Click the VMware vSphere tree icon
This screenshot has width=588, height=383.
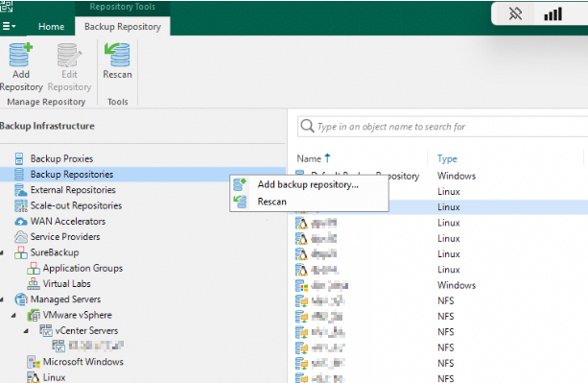tap(34, 315)
